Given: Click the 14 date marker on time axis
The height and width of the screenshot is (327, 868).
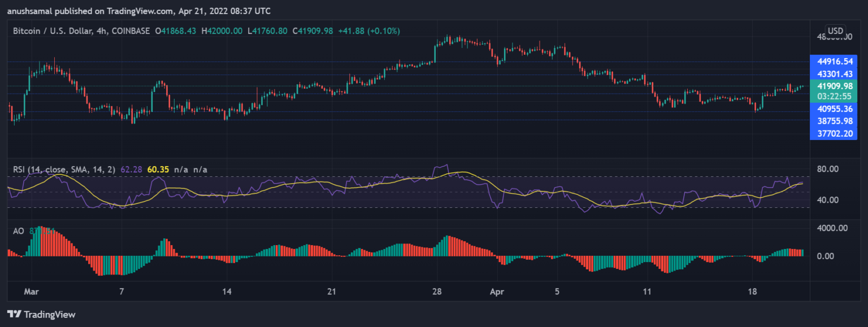Looking at the screenshot, I should point(227,291).
